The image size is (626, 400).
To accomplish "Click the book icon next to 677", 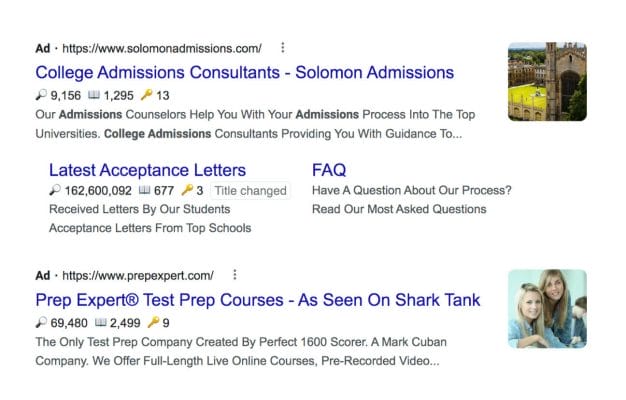I will pos(144,190).
